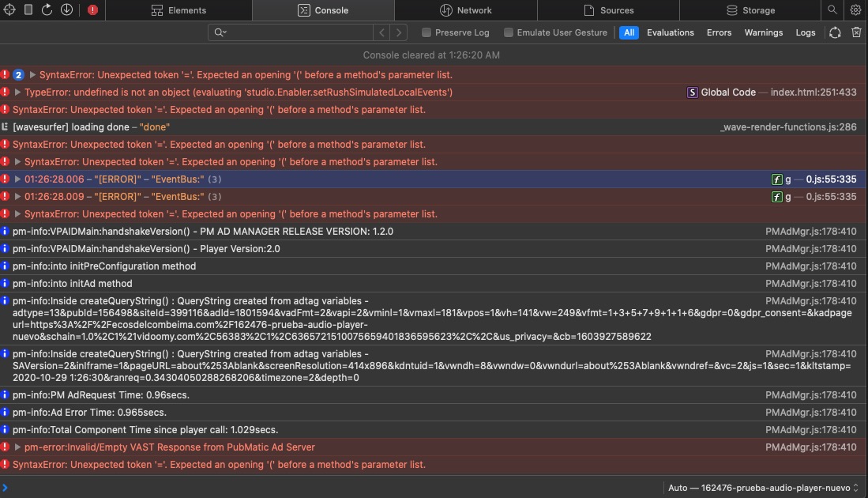Switch to the Network tab
This screenshot has width=868, height=498.
point(465,10)
